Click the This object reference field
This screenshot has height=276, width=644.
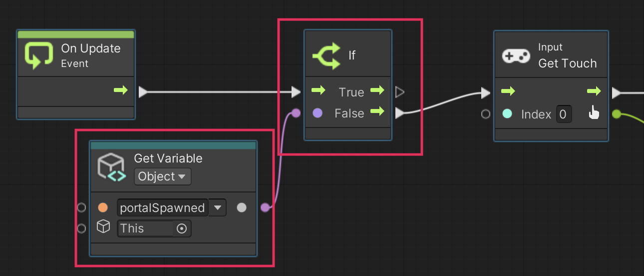pos(145,228)
